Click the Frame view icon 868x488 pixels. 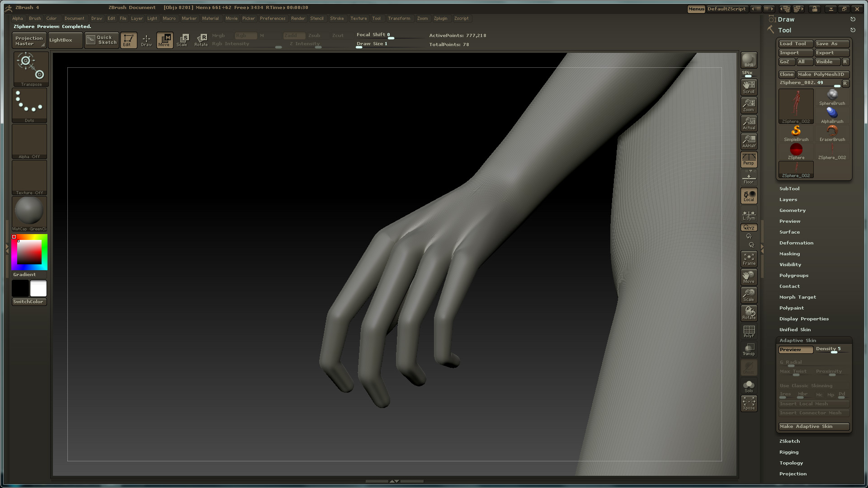pos(749,259)
